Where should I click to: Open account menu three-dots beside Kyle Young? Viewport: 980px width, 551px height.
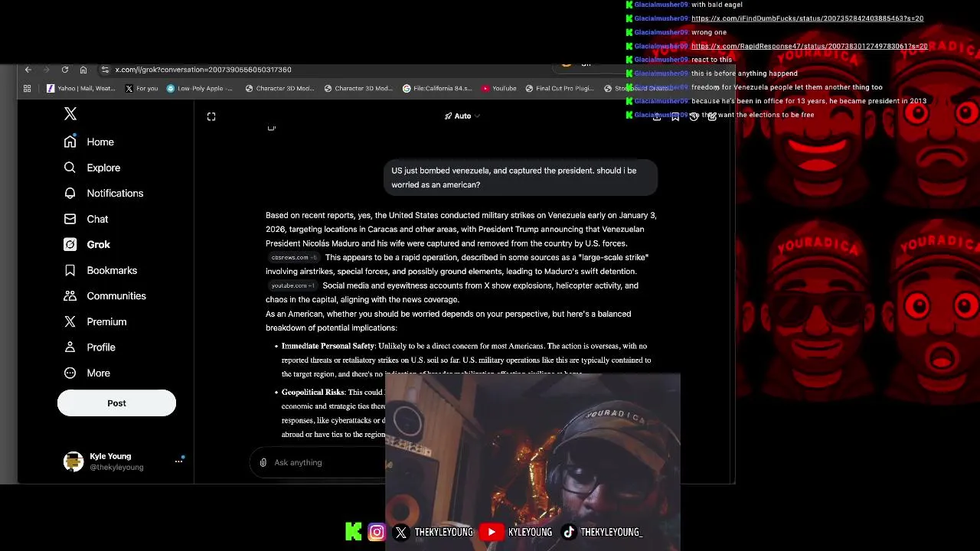pyautogui.click(x=178, y=461)
